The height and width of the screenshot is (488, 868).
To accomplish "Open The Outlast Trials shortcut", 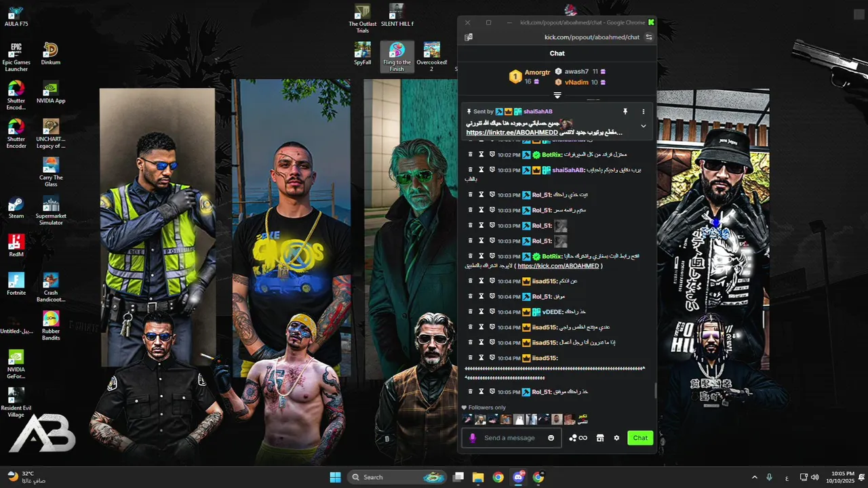I will [x=363, y=19].
